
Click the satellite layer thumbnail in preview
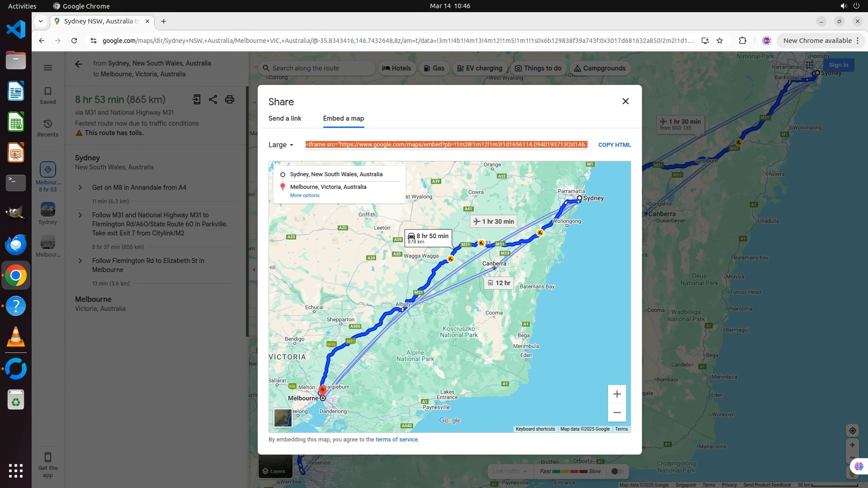(x=283, y=418)
